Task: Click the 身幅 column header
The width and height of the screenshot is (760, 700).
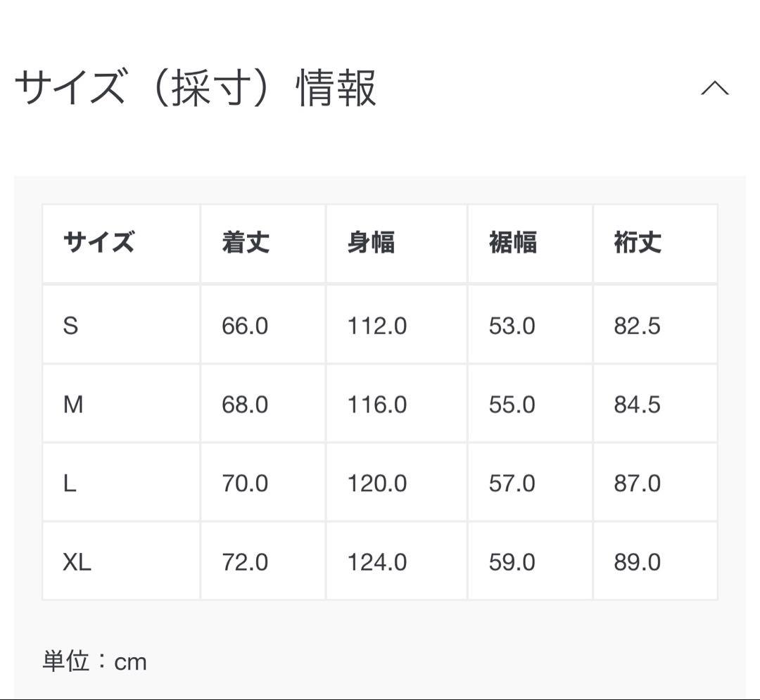Action: pos(373,243)
